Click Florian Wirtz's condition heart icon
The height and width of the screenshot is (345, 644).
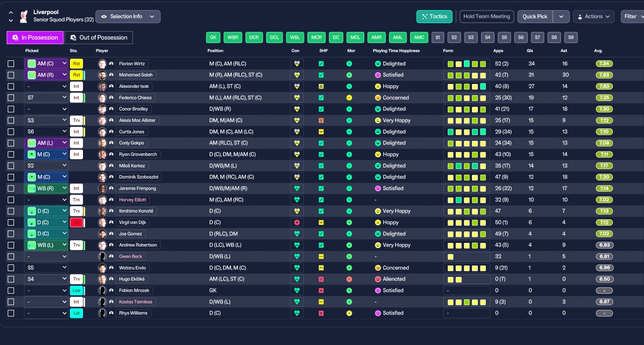coord(297,64)
